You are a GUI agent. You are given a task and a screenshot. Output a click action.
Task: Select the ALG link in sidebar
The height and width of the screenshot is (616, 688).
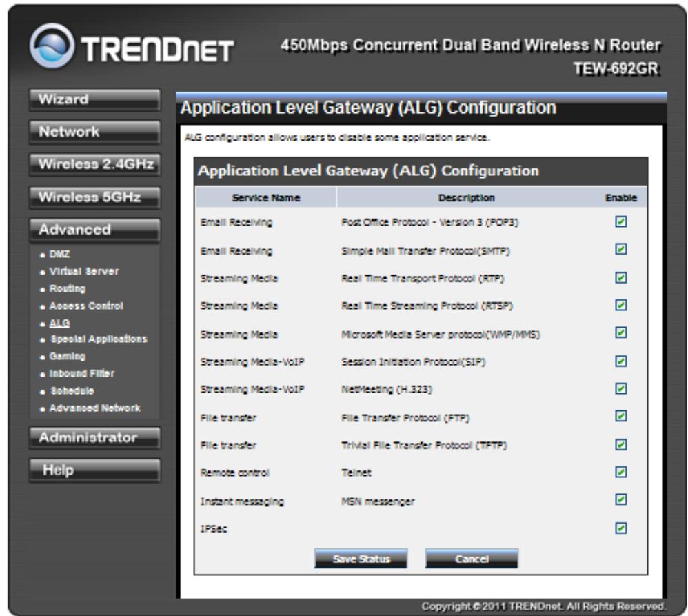[59, 323]
